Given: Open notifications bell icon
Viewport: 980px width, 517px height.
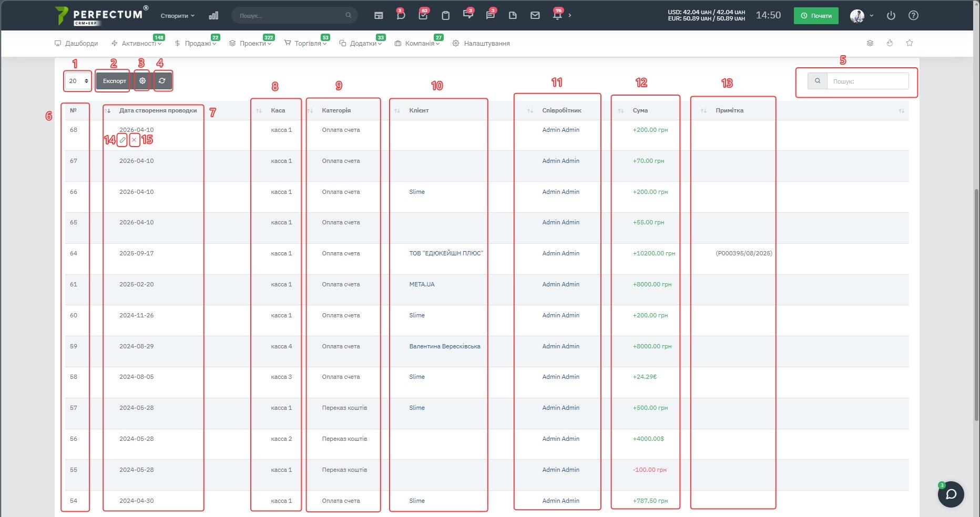Looking at the screenshot, I should [x=557, y=16].
